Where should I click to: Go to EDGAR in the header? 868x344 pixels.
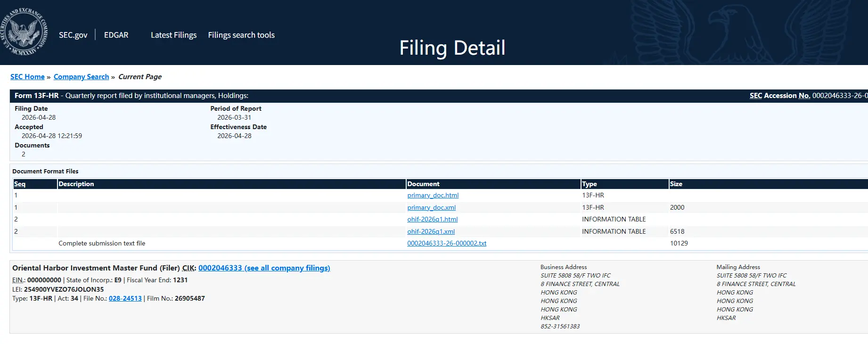point(116,35)
